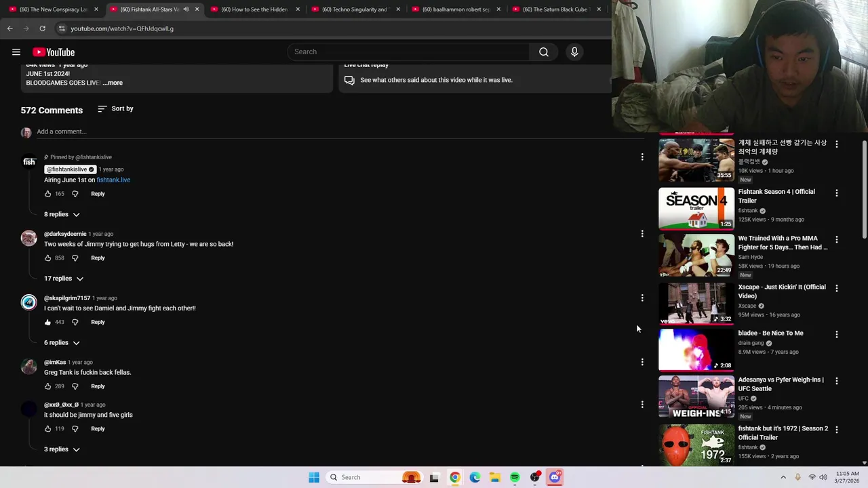This screenshot has width=868, height=488.
Task: Switch to Techno Singularity tab
Action: (356, 9)
